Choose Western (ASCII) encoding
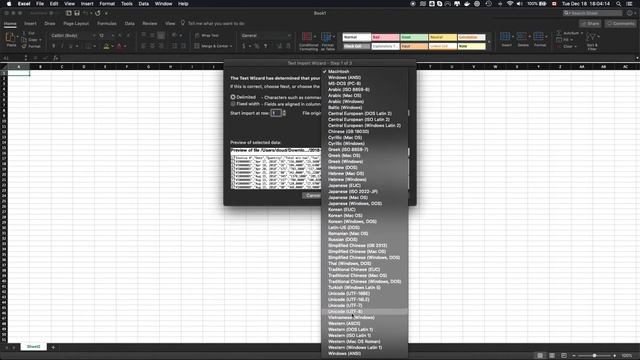The image size is (640, 360). tap(364, 323)
